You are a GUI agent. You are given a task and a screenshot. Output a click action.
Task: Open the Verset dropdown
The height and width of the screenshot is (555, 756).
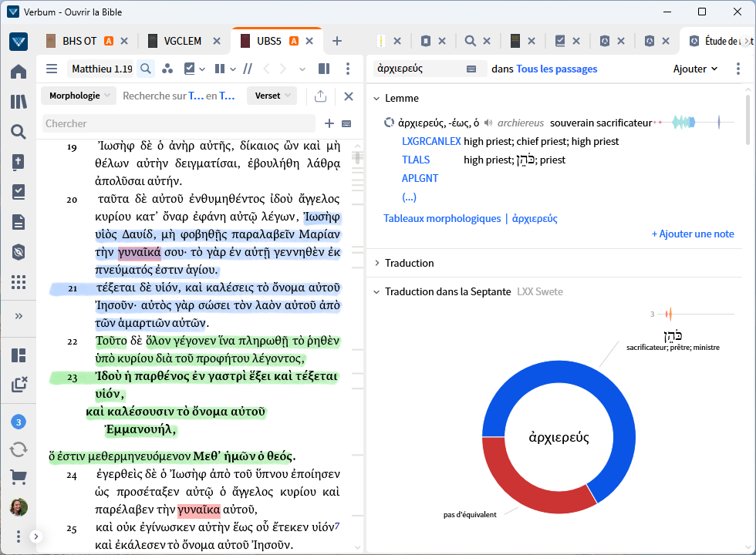[272, 96]
